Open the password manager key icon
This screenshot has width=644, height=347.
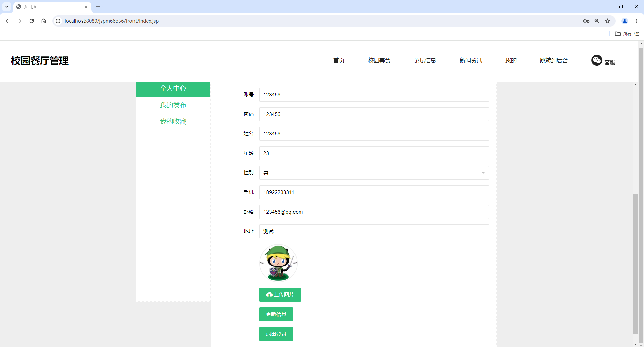[586, 21]
